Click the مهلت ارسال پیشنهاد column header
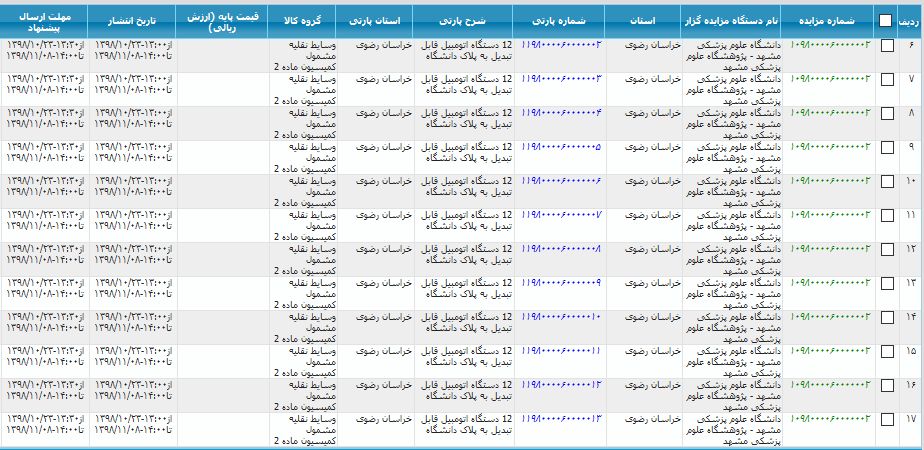Viewport: 924px width, 450px height. 44,20
